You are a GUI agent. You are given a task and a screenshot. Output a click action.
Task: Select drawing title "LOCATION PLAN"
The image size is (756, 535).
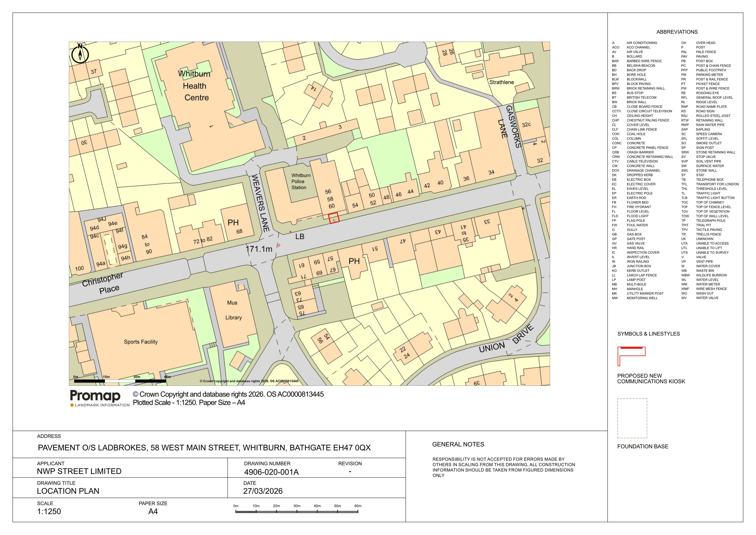[x=68, y=491]
